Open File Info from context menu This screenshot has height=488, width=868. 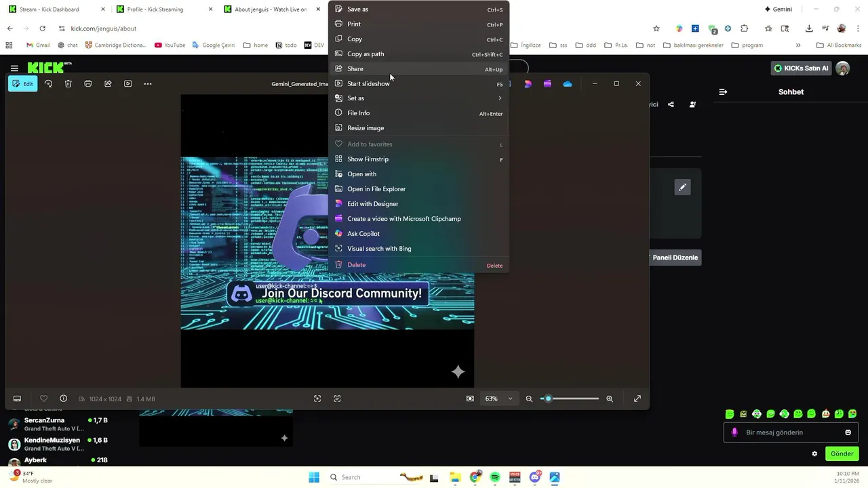tap(418, 113)
